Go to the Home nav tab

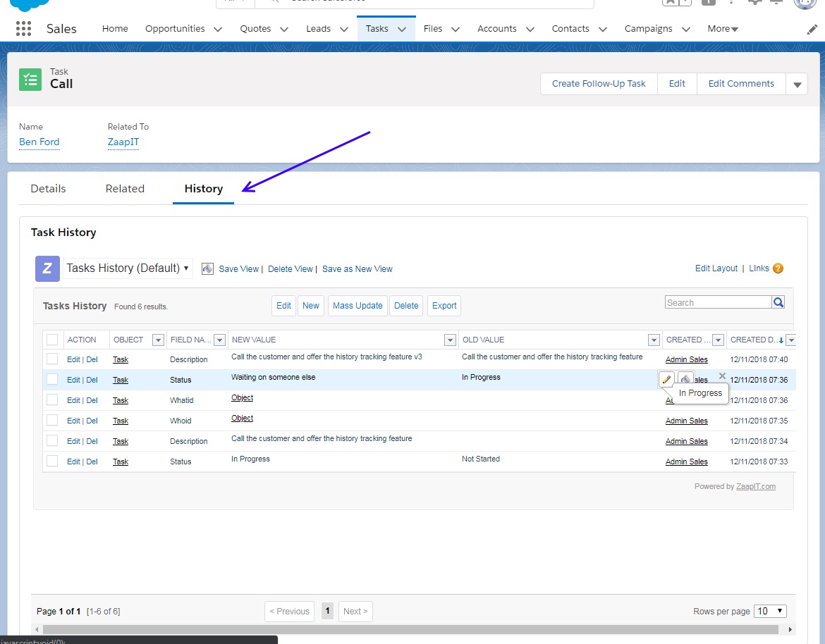[x=115, y=28]
